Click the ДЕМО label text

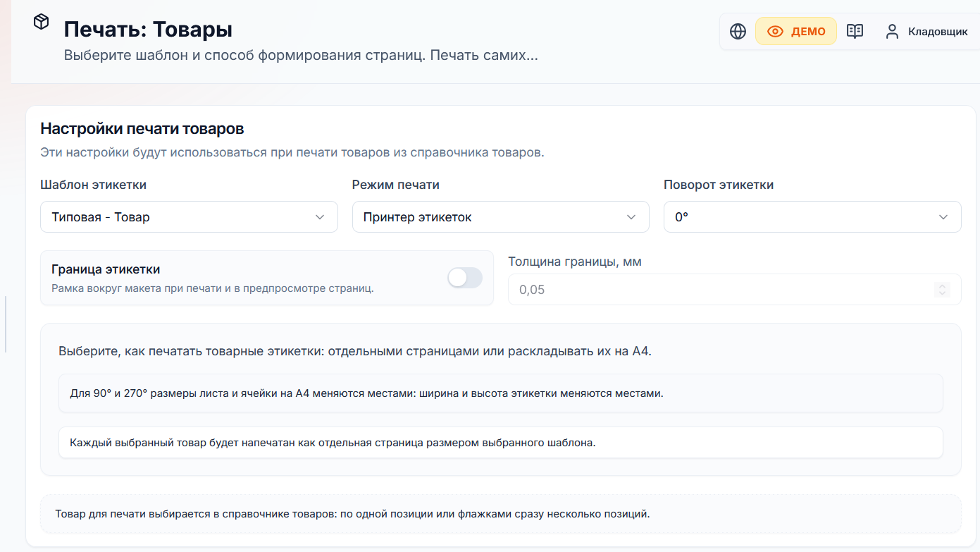808,32
